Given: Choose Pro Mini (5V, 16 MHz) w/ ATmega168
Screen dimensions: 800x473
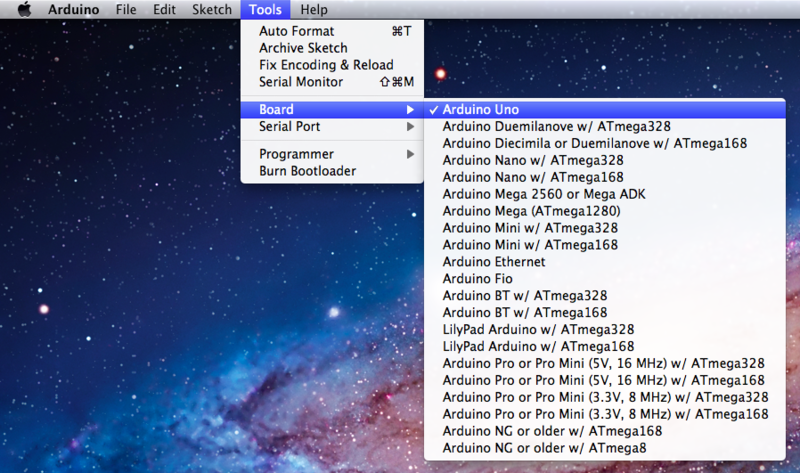Looking at the screenshot, I should (x=605, y=380).
